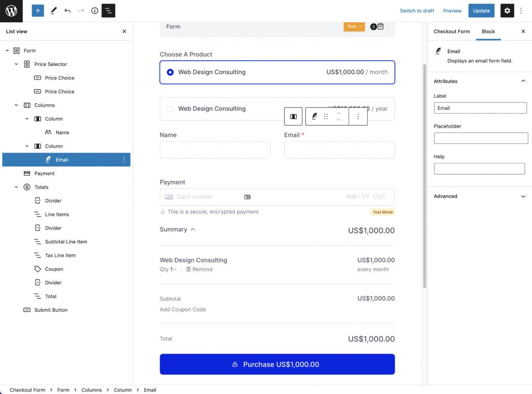Click the WordPress logo icon
The height and width of the screenshot is (394, 532).
11,11
